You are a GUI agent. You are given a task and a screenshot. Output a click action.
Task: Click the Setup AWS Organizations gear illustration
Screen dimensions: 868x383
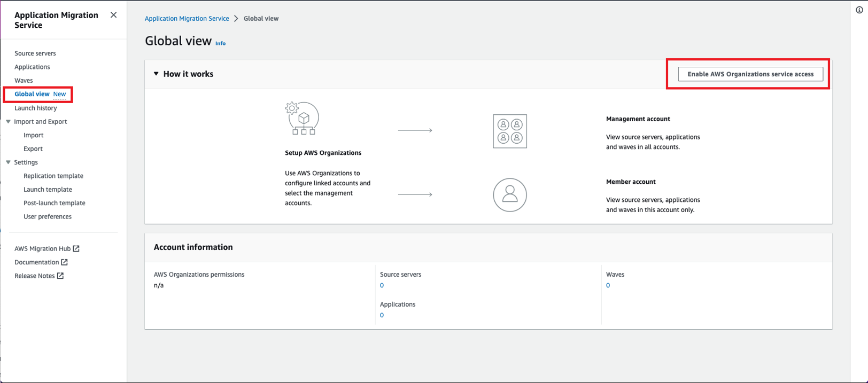tap(302, 118)
